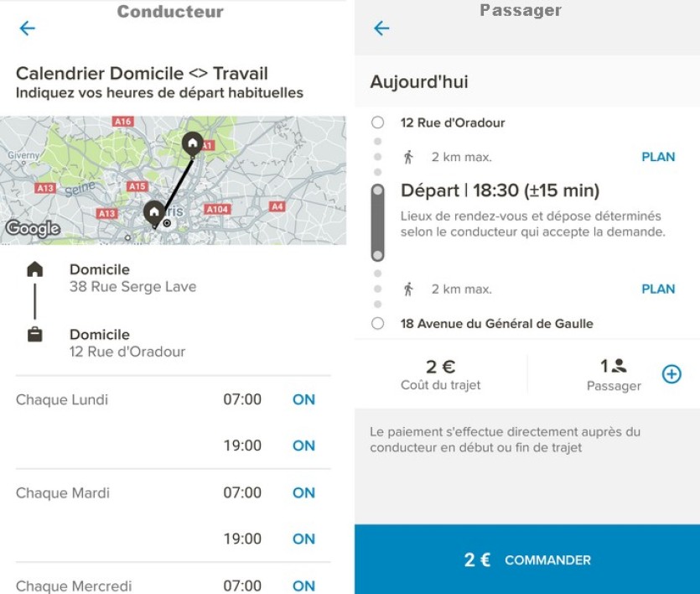Image resolution: width=700 pixels, height=594 pixels.
Task: Toggle the Mardi 07:00 departure ON switch
Action: (x=303, y=492)
